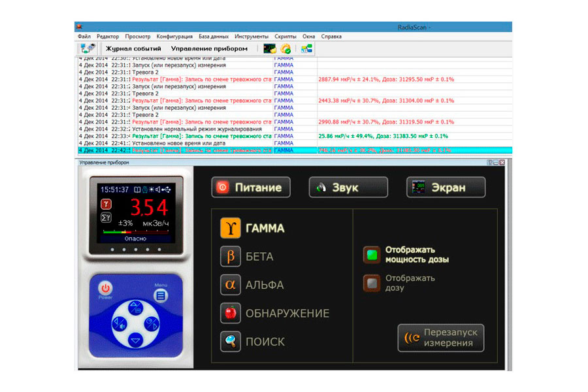Open the Справка menu

(331, 37)
